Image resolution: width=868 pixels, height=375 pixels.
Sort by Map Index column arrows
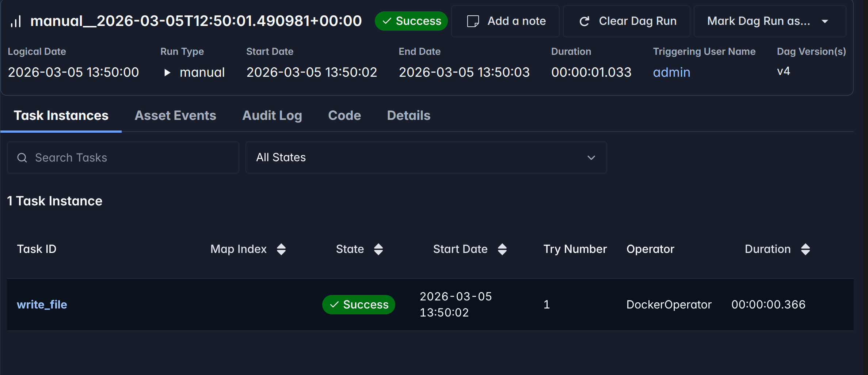281,249
